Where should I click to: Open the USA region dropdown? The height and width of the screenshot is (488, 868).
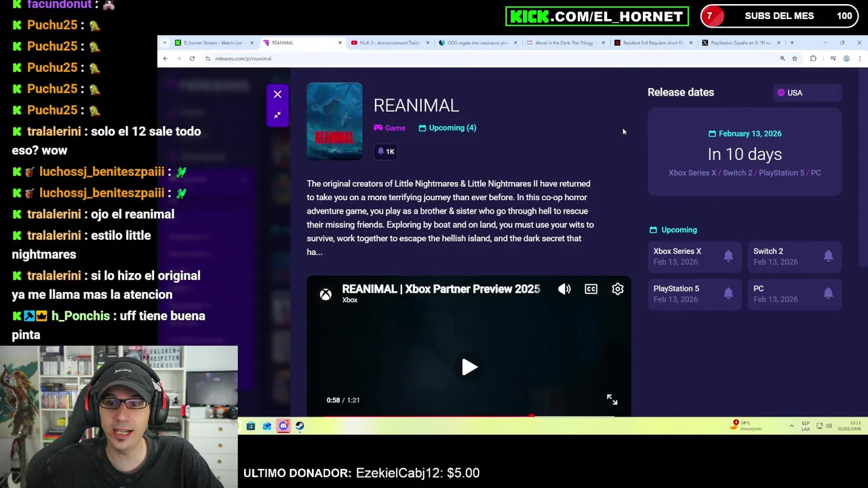(x=808, y=93)
